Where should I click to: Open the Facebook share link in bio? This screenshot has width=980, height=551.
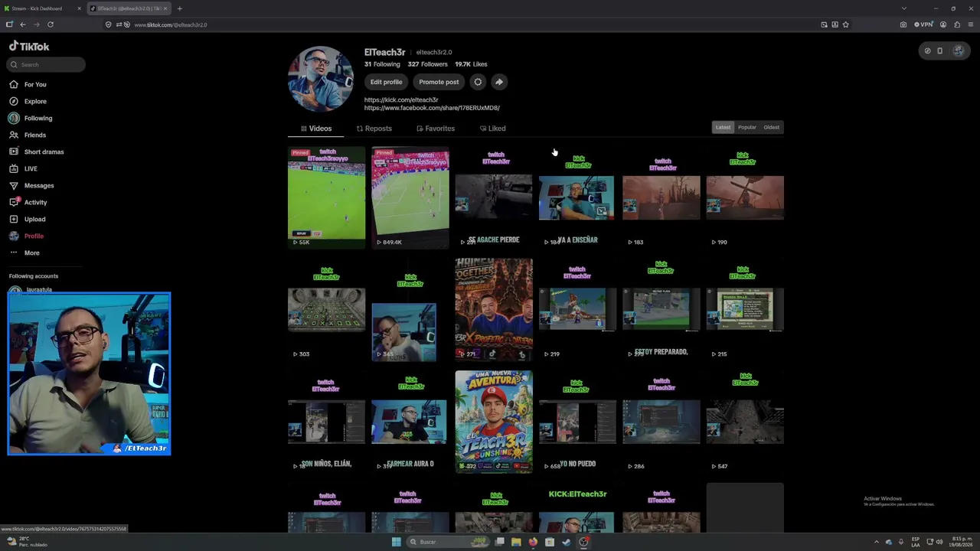(x=432, y=108)
